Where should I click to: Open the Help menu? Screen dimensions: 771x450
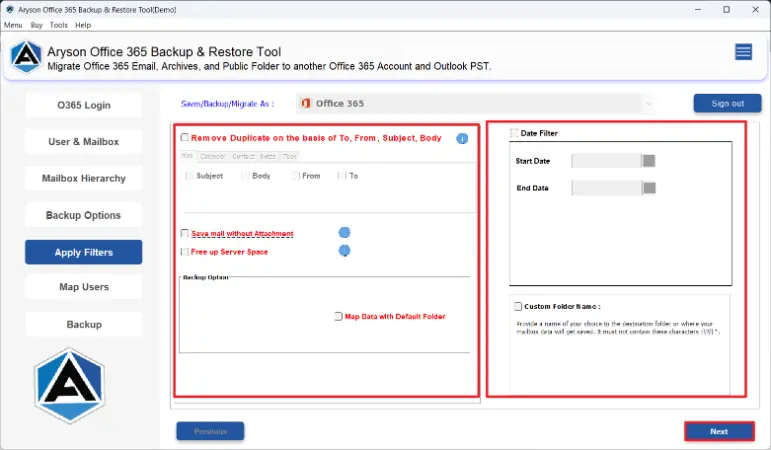83,25
